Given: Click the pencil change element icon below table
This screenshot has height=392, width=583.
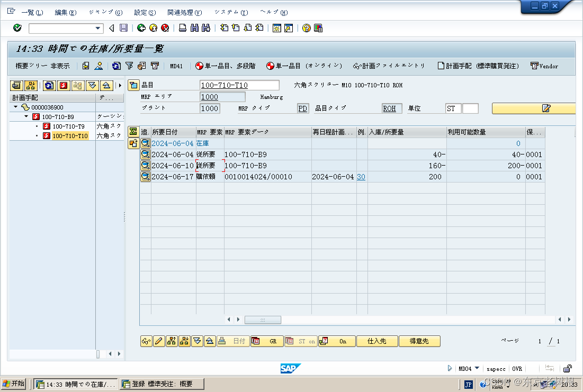Looking at the screenshot, I should (x=159, y=341).
